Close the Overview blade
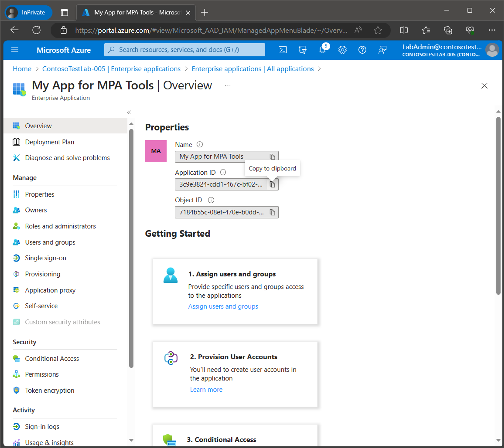504x448 pixels. [x=484, y=86]
